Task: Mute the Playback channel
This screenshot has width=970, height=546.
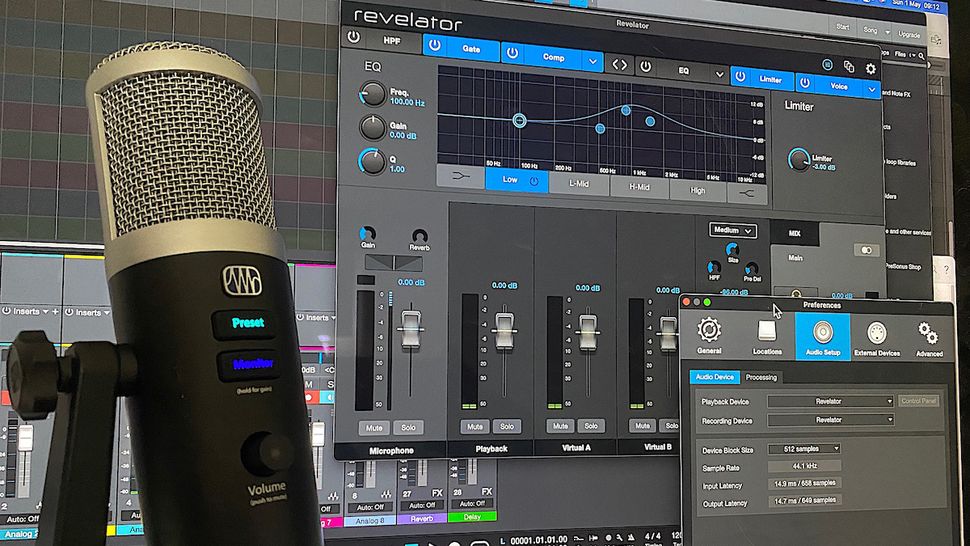Action: (474, 427)
